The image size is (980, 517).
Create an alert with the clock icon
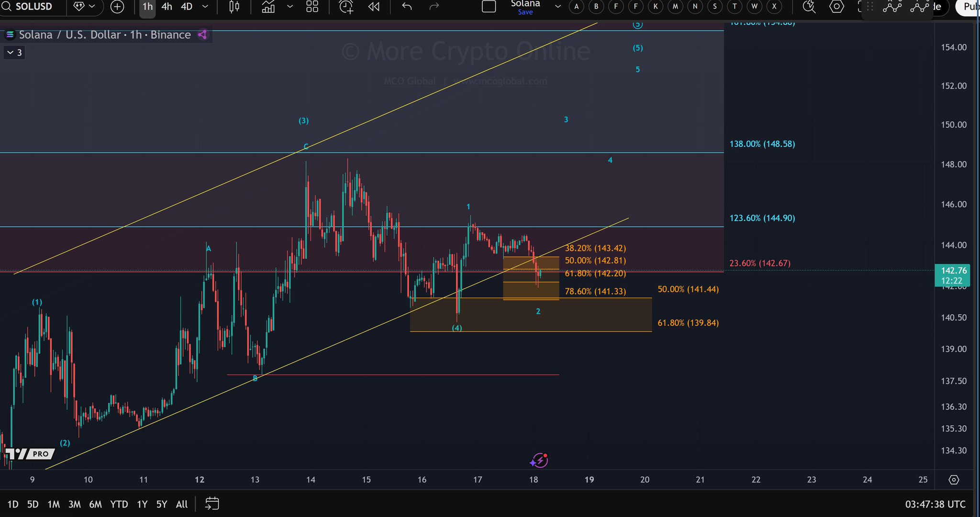(346, 7)
